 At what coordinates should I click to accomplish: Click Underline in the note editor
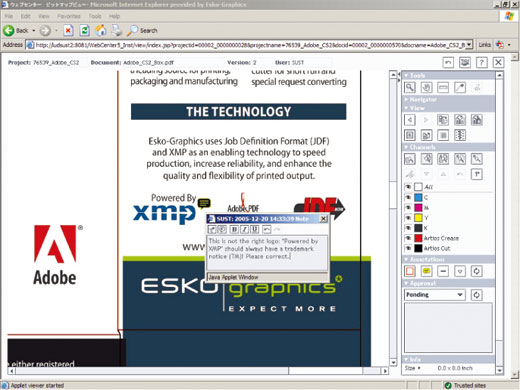255,229
